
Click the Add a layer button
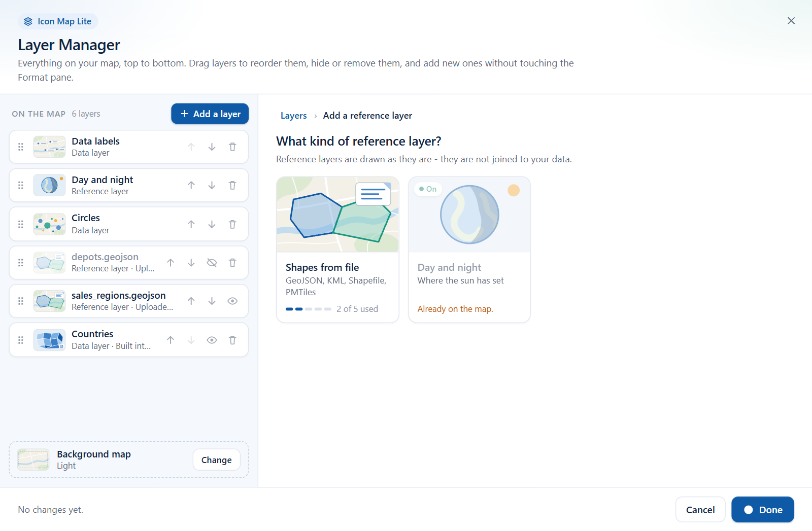coord(210,114)
